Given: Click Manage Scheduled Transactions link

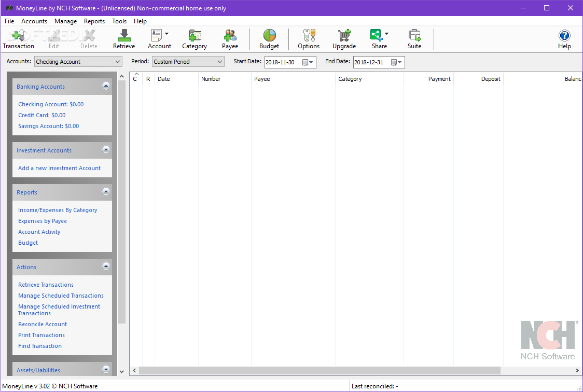Looking at the screenshot, I should [61, 296].
